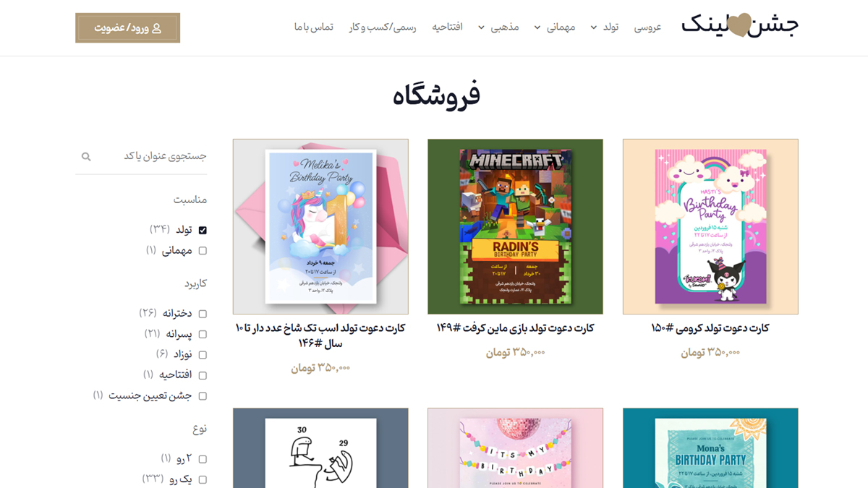Select the نوزاد filter checkbox
Screen dimensions: 868x488
pyautogui.click(x=203, y=354)
